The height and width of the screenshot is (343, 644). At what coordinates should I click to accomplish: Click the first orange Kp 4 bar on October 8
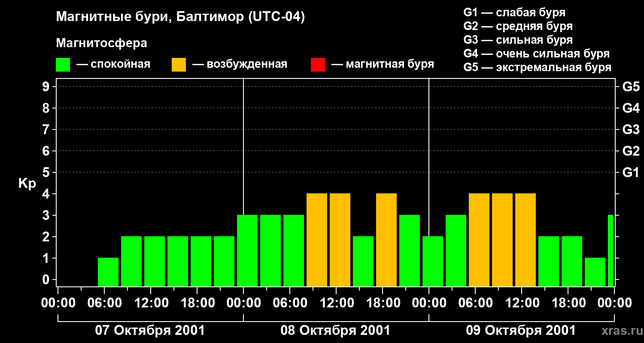pos(317,240)
